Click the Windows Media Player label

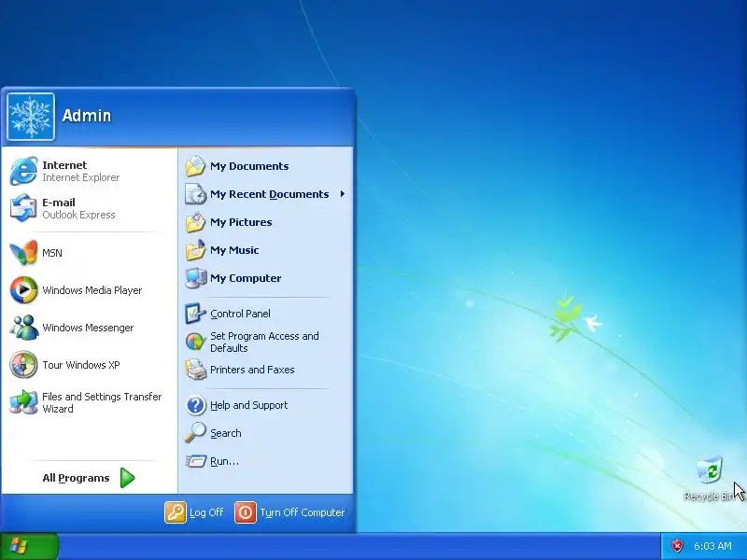pos(92,290)
